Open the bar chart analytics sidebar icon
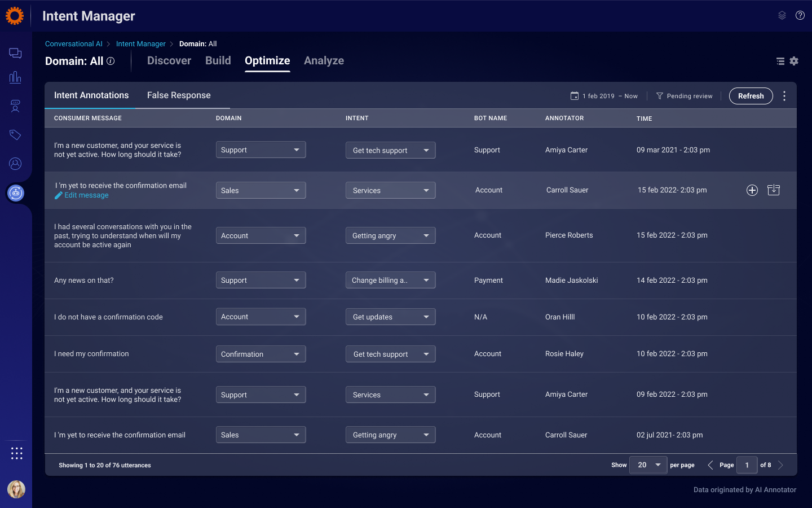 click(x=15, y=77)
